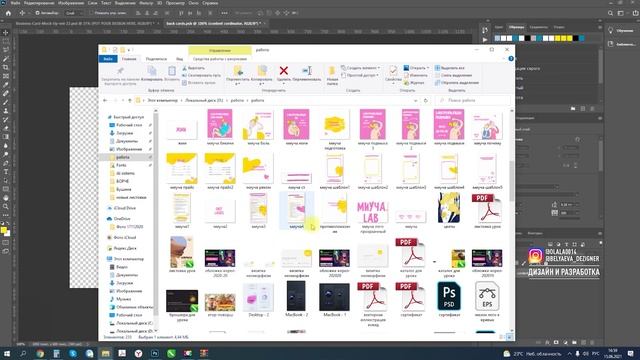Switch Explorer to details view layout

tap(502, 337)
